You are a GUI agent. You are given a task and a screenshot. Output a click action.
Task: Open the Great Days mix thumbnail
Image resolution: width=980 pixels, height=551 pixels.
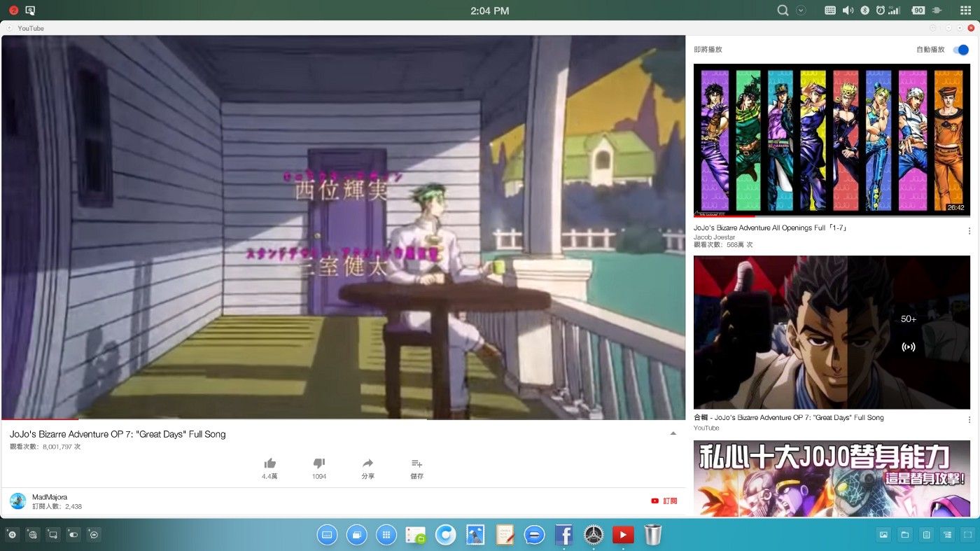tap(832, 333)
